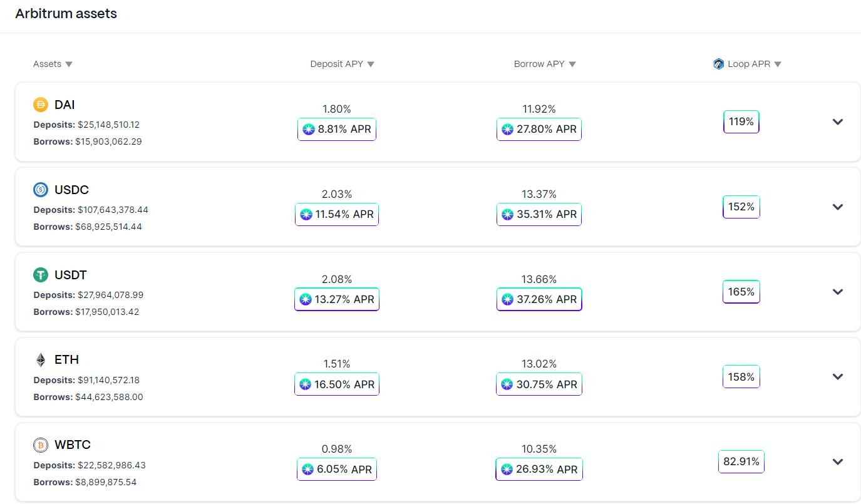The width and height of the screenshot is (861, 504).
Task: Click the USDT 13.27% APR deposit badge
Action: click(337, 299)
